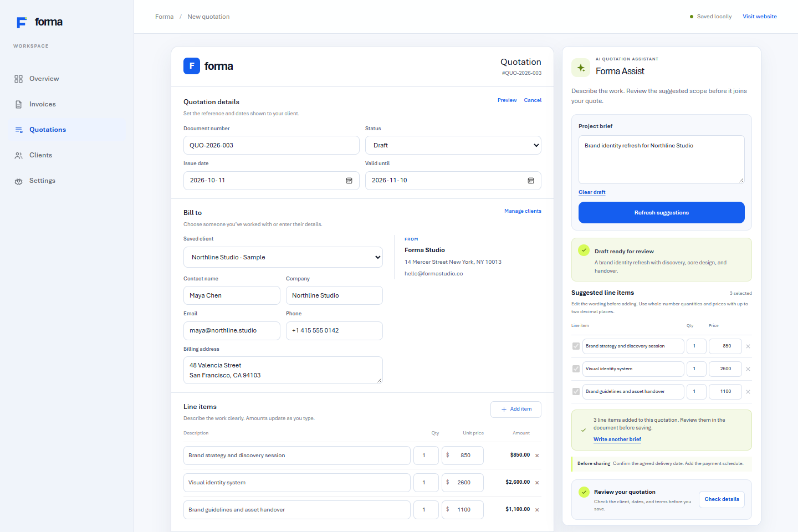Dismiss suggested Brand guidelines and asset handover item
Image resolution: width=798 pixels, height=532 pixels.
pos(748,392)
